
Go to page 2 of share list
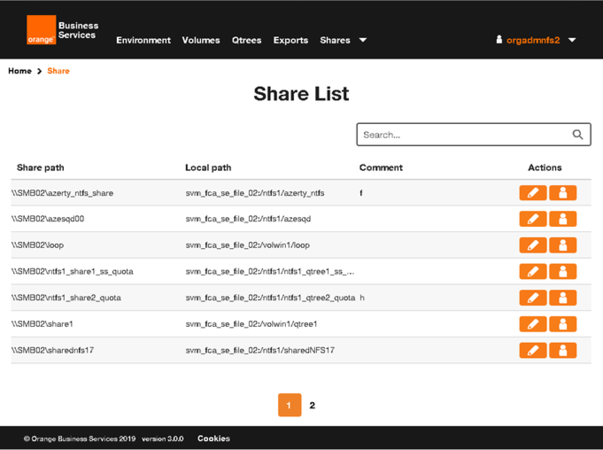(x=312, y=405)
